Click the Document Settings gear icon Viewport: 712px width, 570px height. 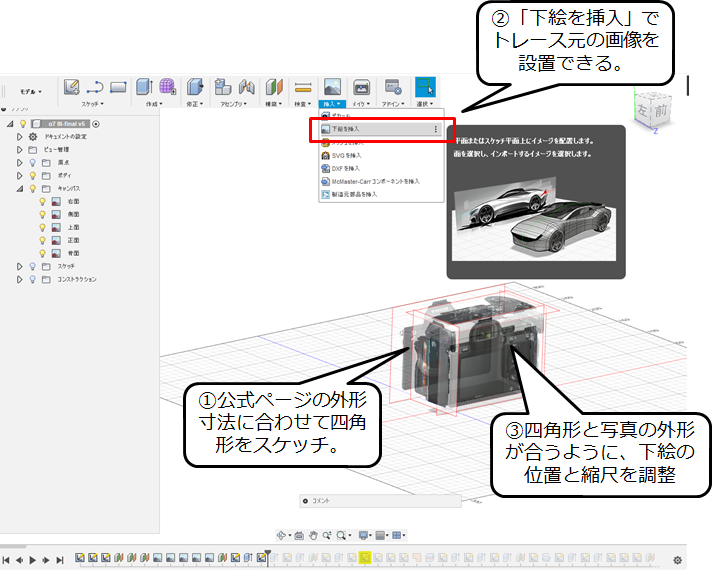click(x=33, y=137)
